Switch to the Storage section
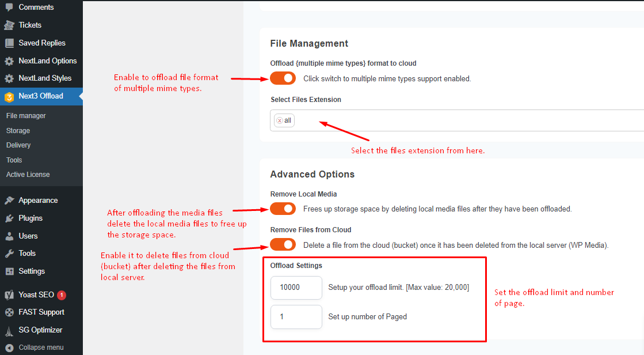The image size is (644, 355). [x=18, y=130]
